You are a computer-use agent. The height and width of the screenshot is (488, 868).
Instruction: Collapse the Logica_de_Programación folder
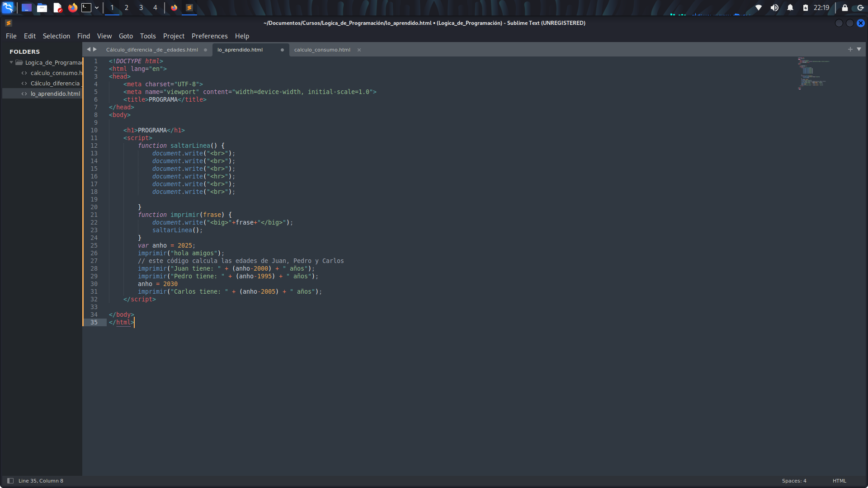coord(11,62)
